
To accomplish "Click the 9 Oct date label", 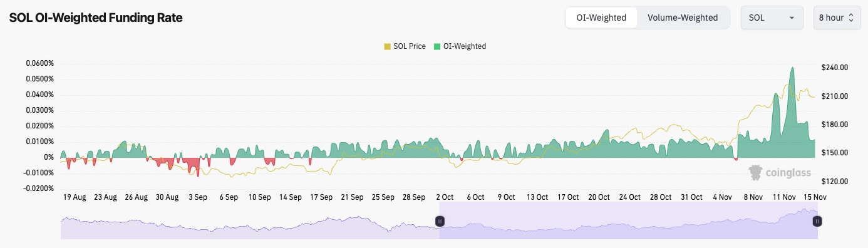I will (x=506, y=197).
